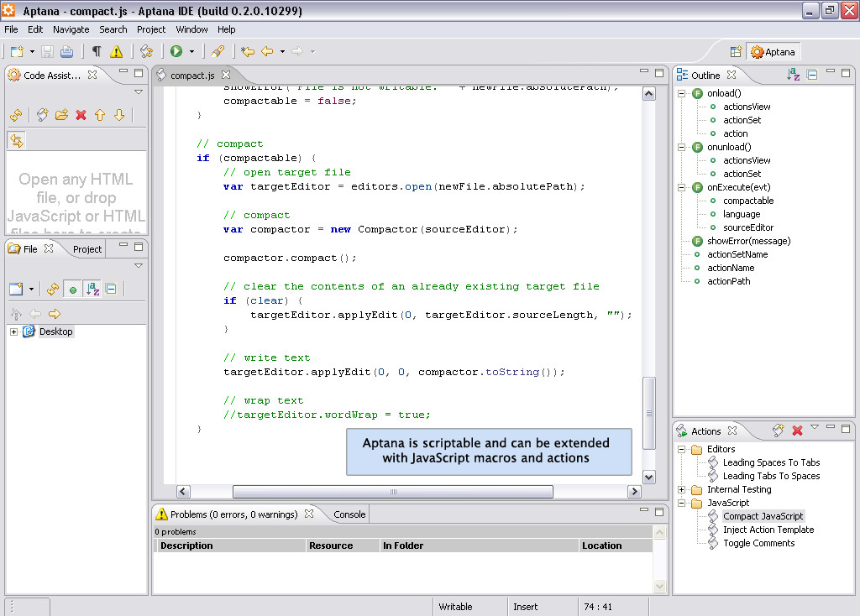860x616 pixels.
Task: Click Leading Spaces To Tabs action
Action: [x=771, y=462]
